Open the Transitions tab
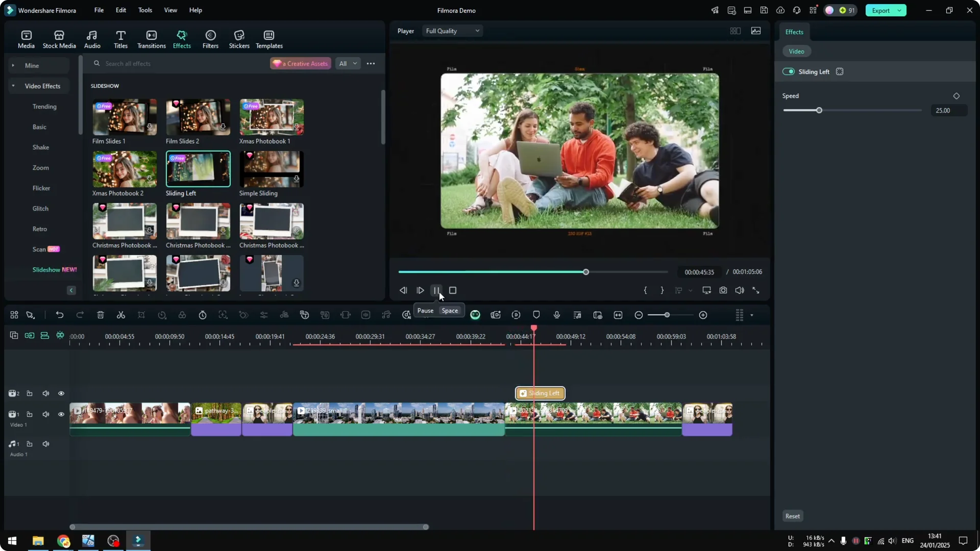This screenshot has width=980, height=551. click(x=152, y=39)
